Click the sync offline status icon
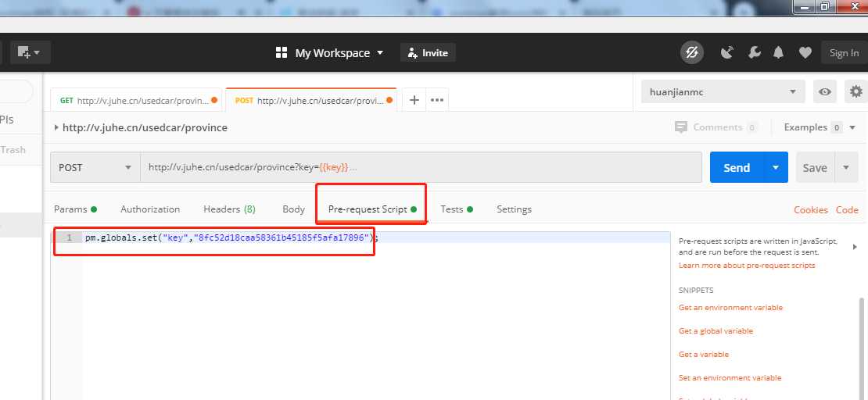The height and width of the screenshot is (400, 868). (692, 53)
